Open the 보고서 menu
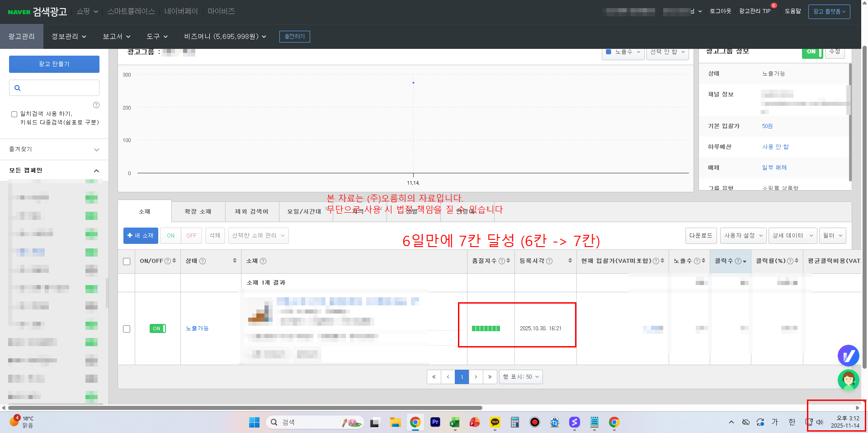The width and height of the screenshot is (868, 433). [x=116, y=36]
